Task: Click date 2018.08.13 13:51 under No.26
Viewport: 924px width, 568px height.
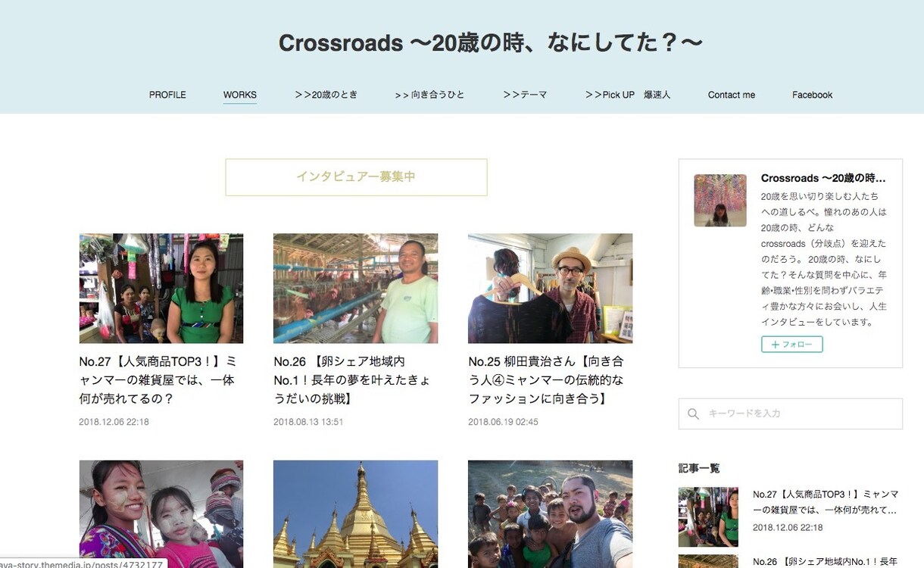Action: point(308,422)
